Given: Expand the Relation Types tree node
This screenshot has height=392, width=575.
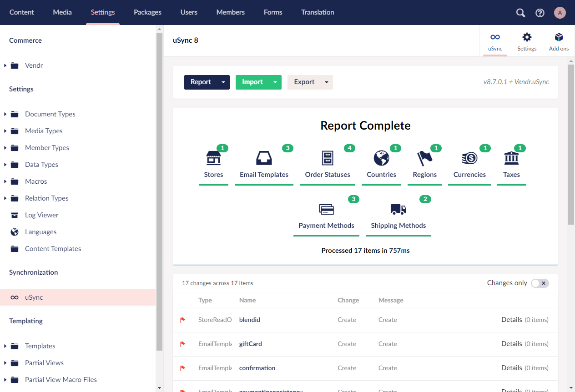Looking at the screenshot, I should (x=5, y=198).
